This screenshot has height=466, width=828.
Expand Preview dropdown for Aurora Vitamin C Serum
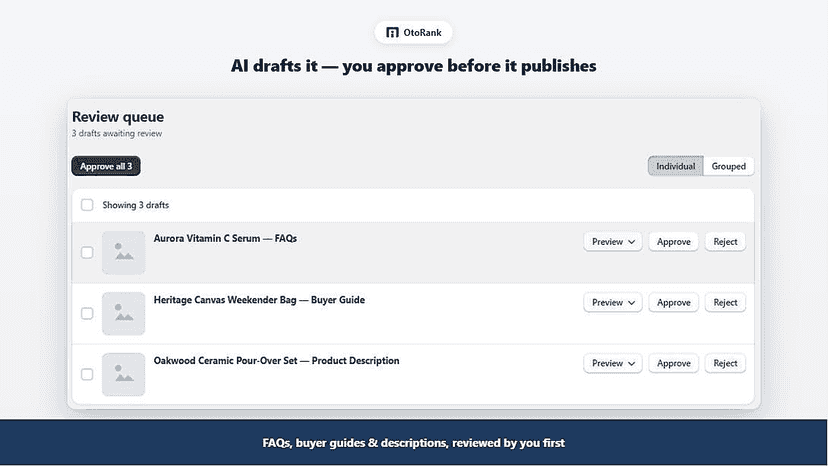(x=613, y=241)
